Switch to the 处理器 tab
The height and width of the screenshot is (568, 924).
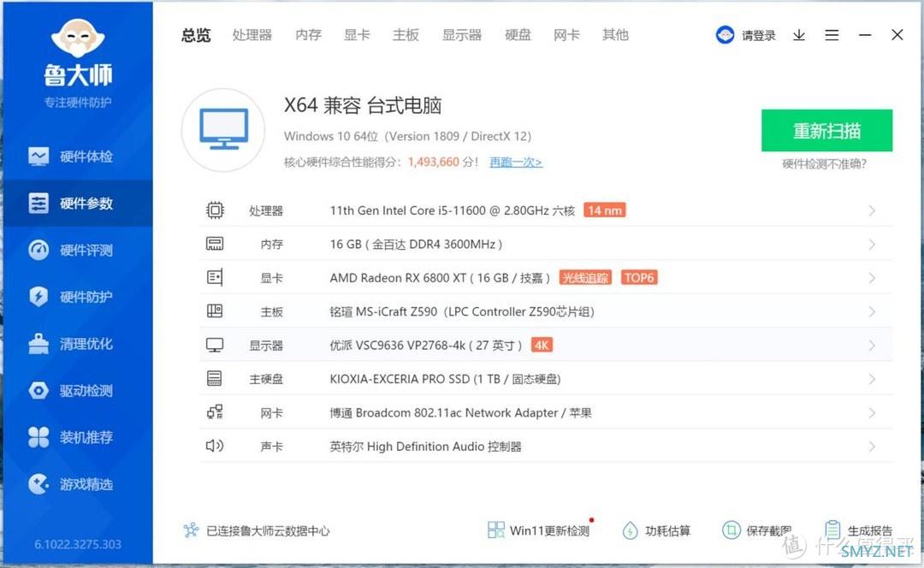pos(252,35)
